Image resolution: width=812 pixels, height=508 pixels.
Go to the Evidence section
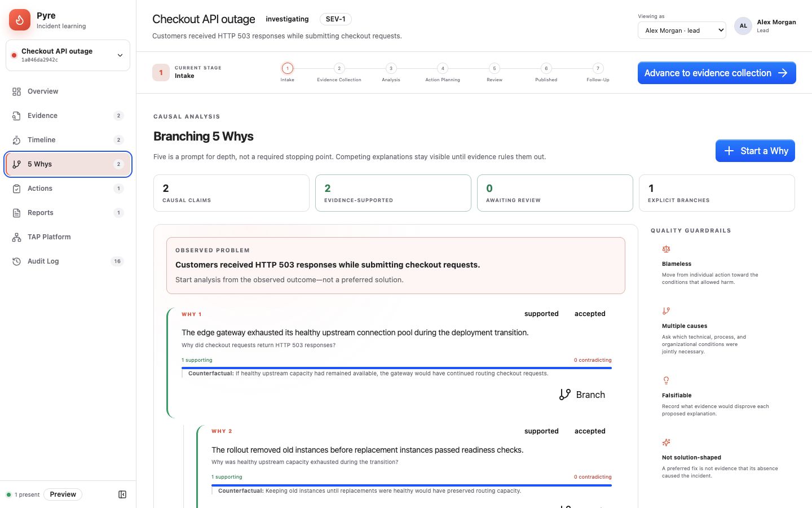[x=68, y=116]
